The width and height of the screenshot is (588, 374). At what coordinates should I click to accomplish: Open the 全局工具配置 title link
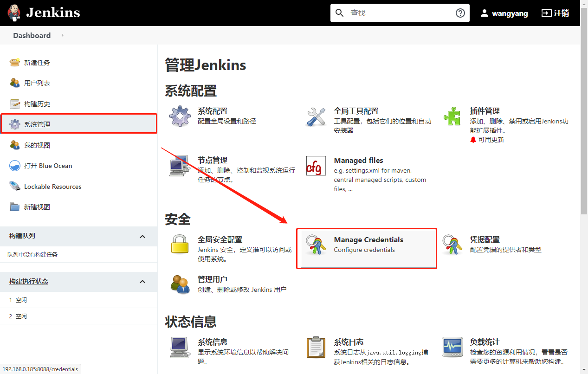[x=356, y=111]
